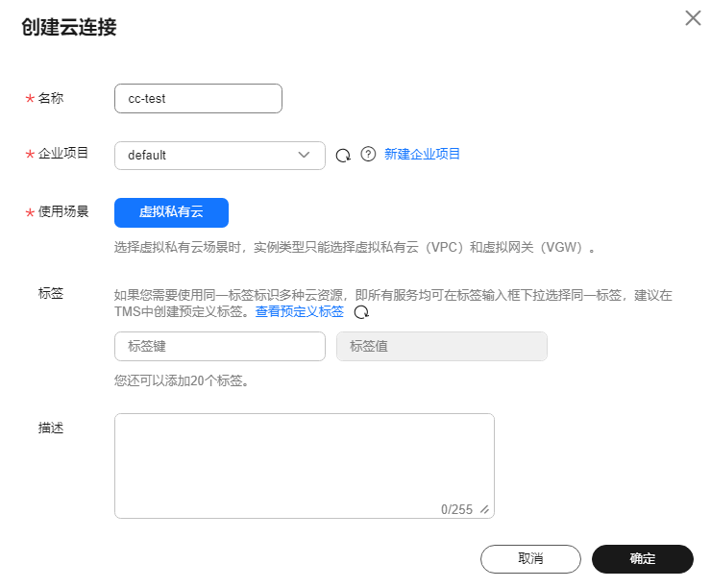Refresh the predefined tags list
Viewport: 711px width, 588px height.
(361, 312)
